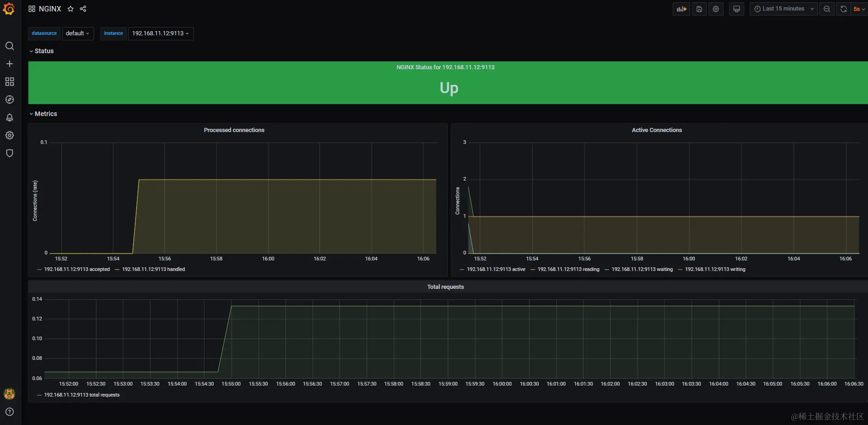Open the search dashboards icon in sidebar
The image size is (868, 425).
coord(9,46)
